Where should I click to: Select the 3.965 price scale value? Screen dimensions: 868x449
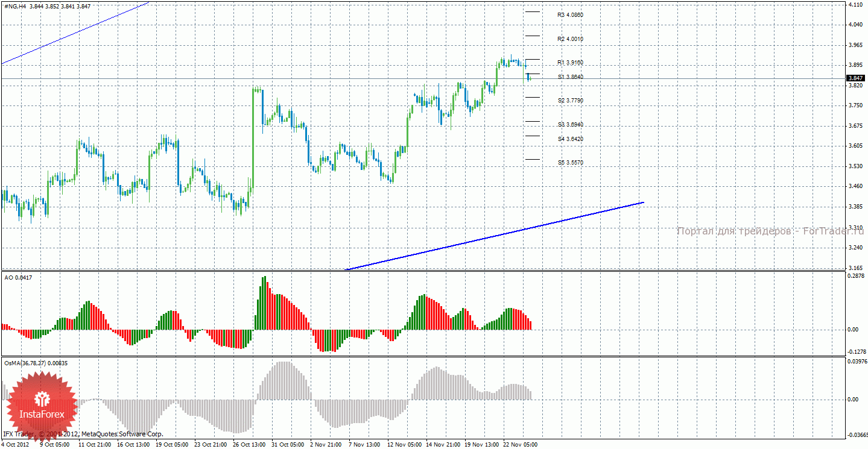point(855,45)
